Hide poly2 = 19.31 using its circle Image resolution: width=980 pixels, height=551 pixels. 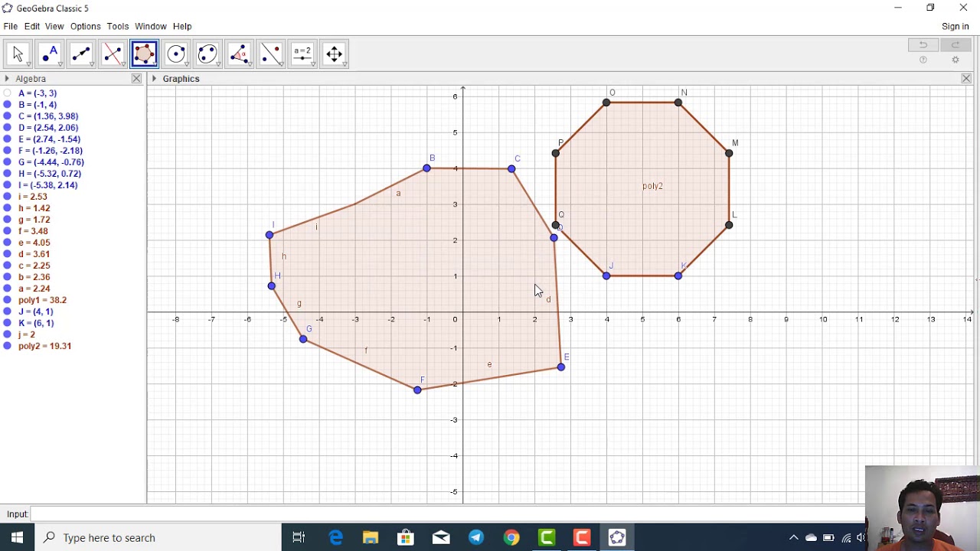pos(8,346)
